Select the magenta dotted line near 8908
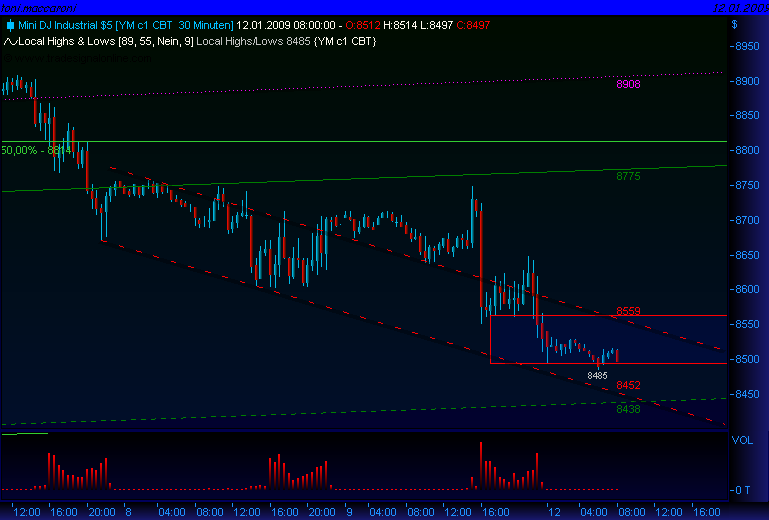 click(363, 86)
